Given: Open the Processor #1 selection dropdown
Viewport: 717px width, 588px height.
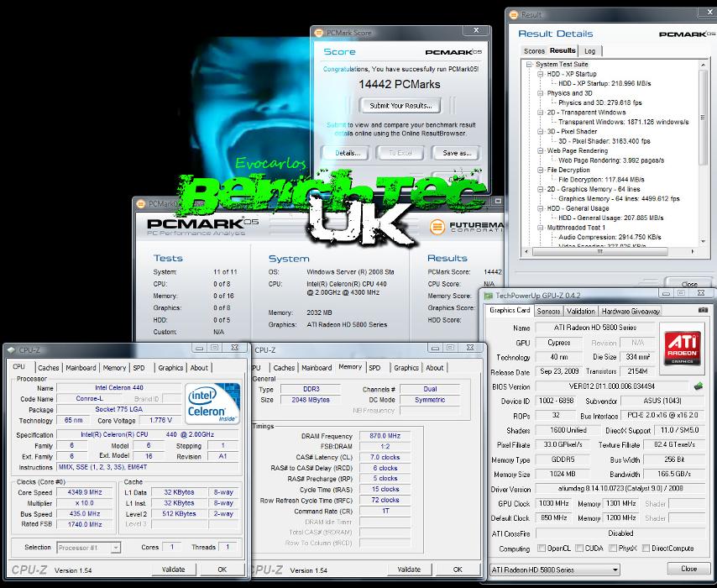Looking at the screenshot, I should tap(89, 548).
